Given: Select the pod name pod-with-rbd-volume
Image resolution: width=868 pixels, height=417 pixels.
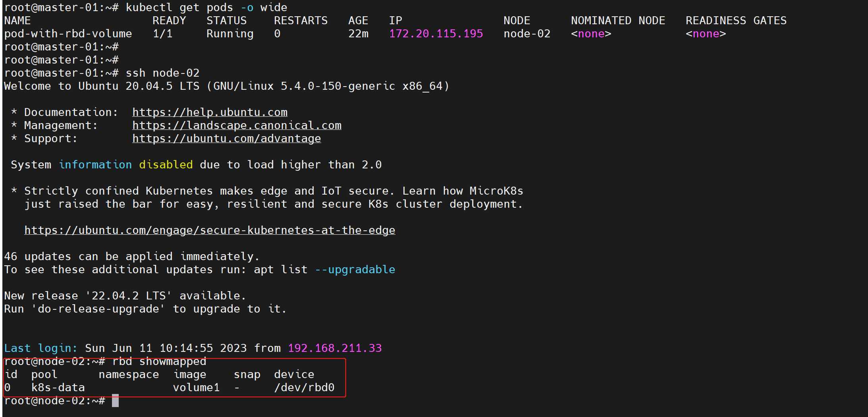Looking at the screenshot, I should (68, 34).
